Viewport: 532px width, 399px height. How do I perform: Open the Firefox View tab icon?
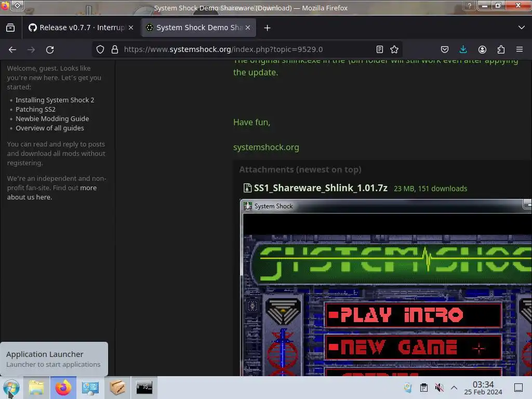click(10, 28)
